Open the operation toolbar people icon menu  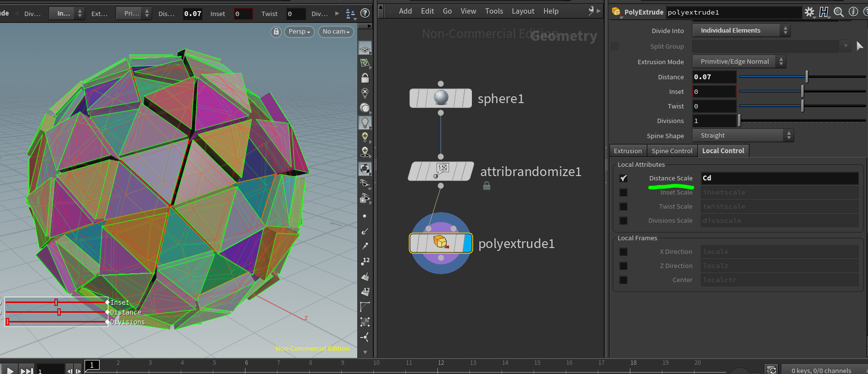click(350, 14)
